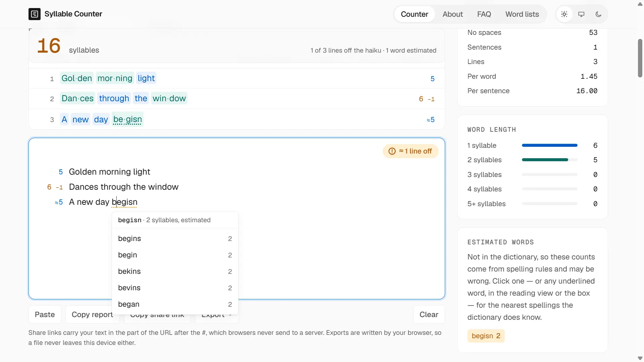The image size is (644, 362).
Task: Click the '2 syllables' green length bar
Action: click(545, 160)
